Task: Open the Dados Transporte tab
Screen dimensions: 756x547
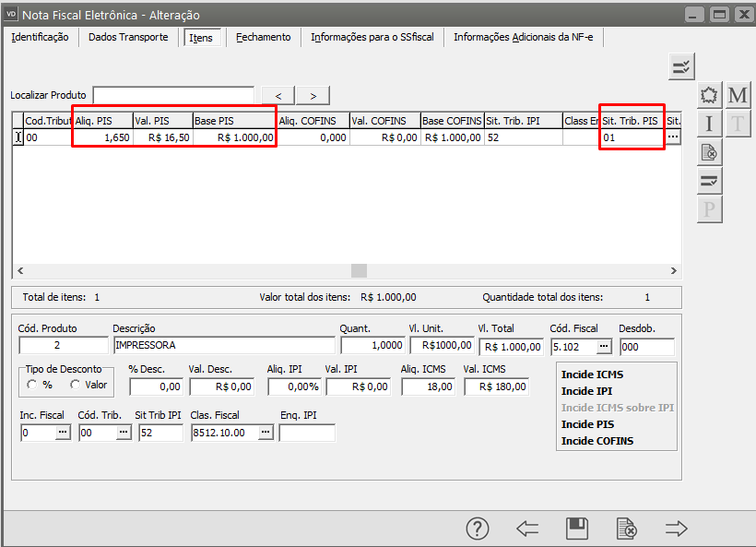Action: click(x=128, y=38)
